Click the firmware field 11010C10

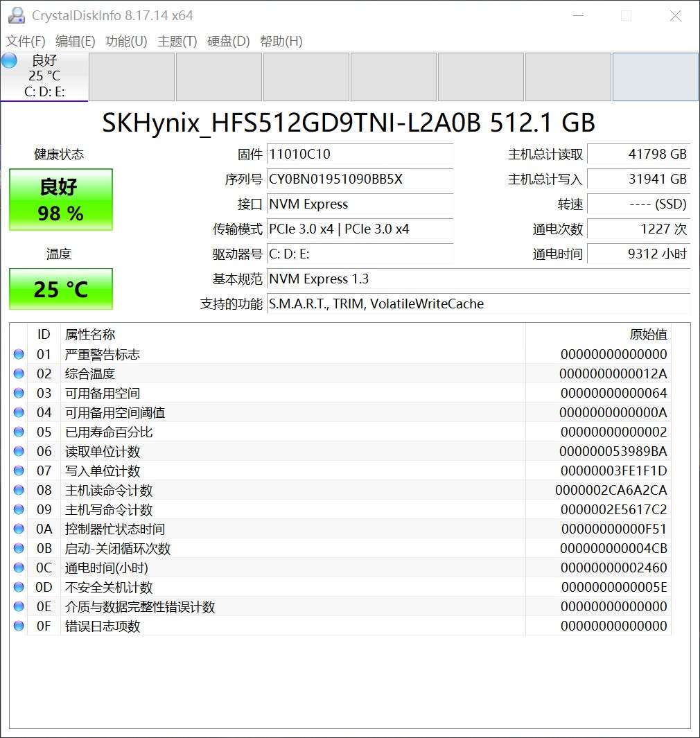tap(360, 155)
